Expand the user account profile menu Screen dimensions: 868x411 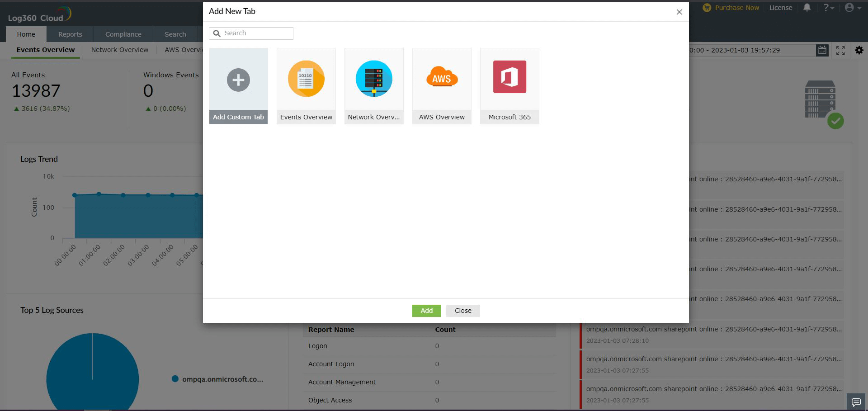click(853, 8)
